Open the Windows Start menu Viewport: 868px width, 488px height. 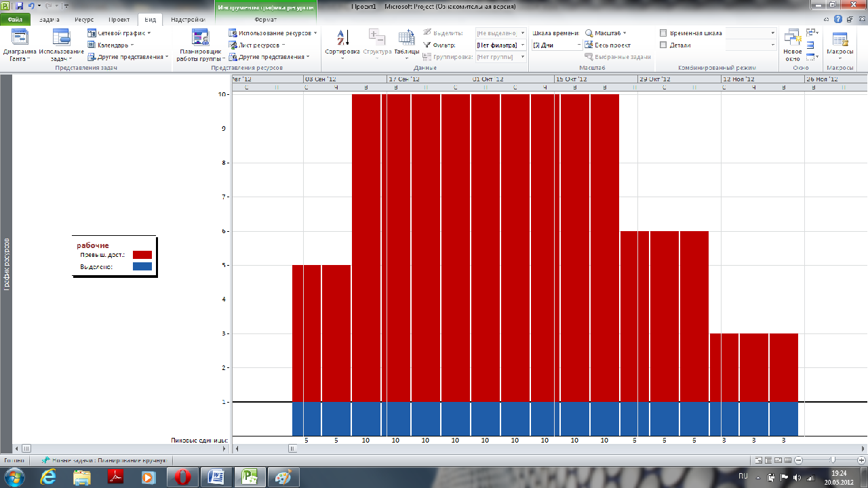14,477
